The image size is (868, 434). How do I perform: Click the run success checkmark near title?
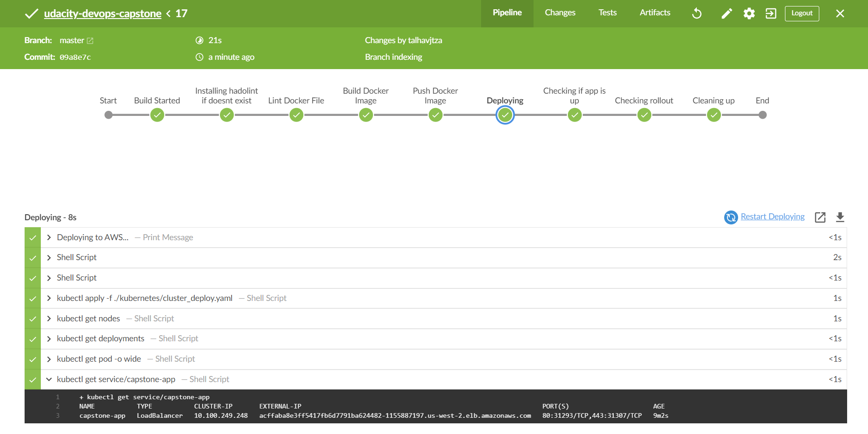[31, 13]
